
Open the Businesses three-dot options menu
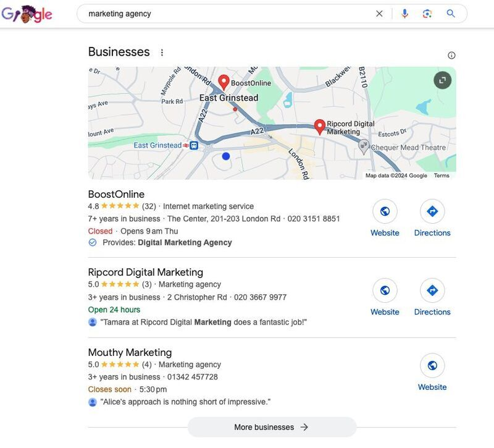(x=162, y=53)
